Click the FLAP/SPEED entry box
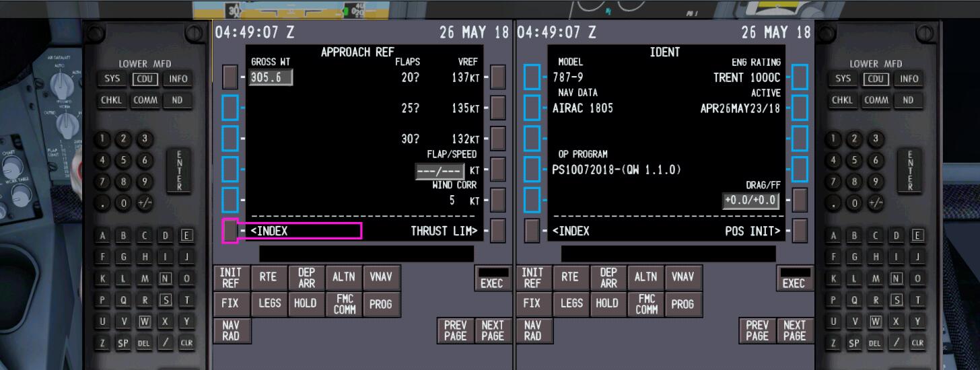This screenshot has width=980, height=370. pos(440,171)
